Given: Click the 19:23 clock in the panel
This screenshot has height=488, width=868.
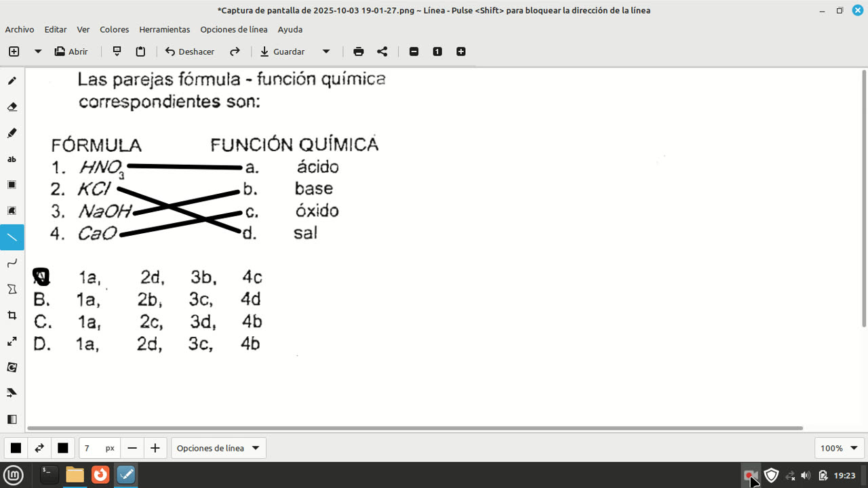Looking at the screenshot, I should coord(844,476).
